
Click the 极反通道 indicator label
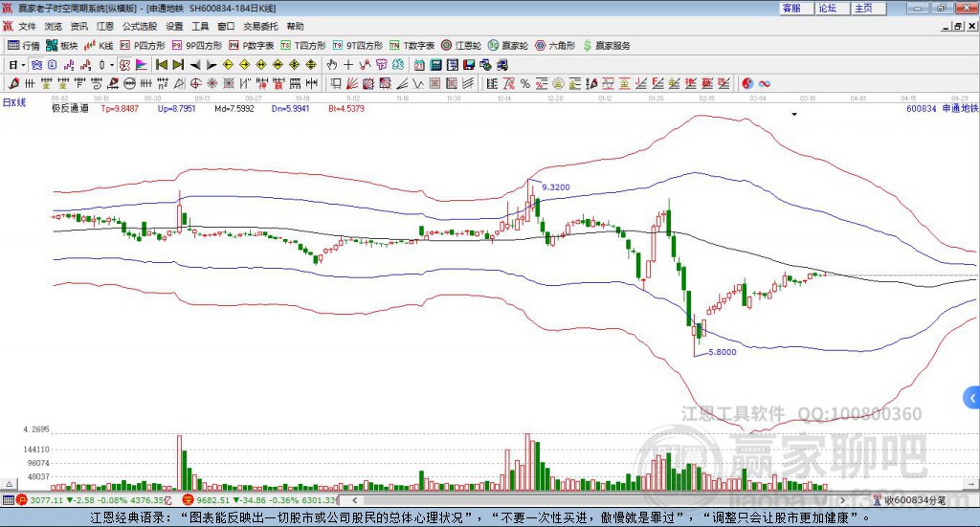pos(70,109)
